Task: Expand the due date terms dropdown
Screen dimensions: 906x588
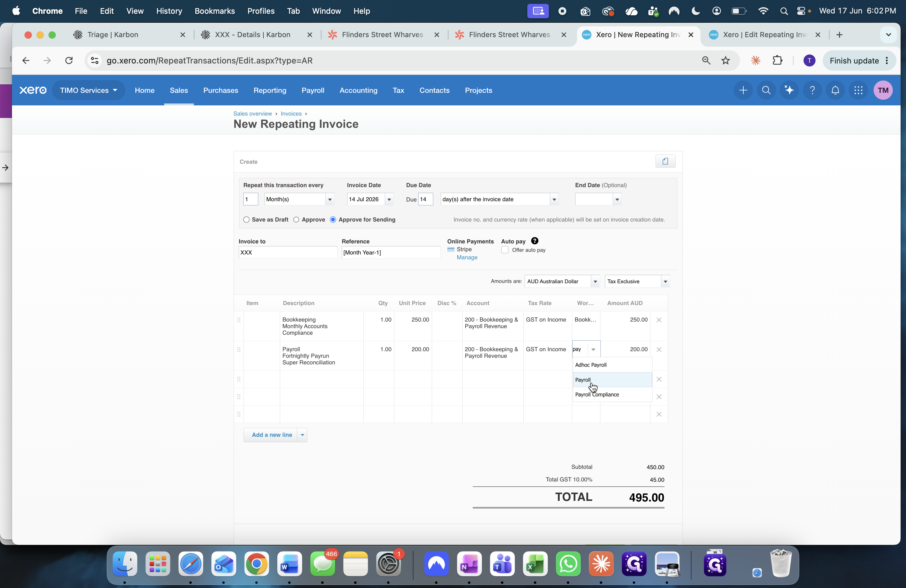Action: coord(554,199)
